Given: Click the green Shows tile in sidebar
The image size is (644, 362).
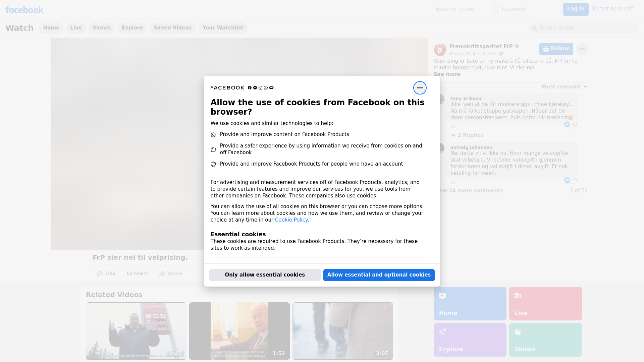Looking at the screenshot, I should 545,340.
